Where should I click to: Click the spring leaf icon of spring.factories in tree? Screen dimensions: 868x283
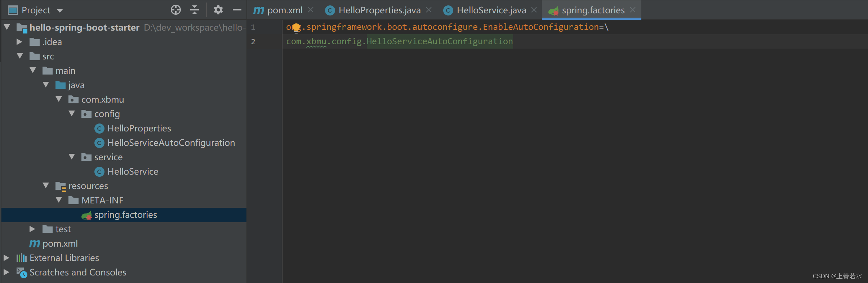86,215
